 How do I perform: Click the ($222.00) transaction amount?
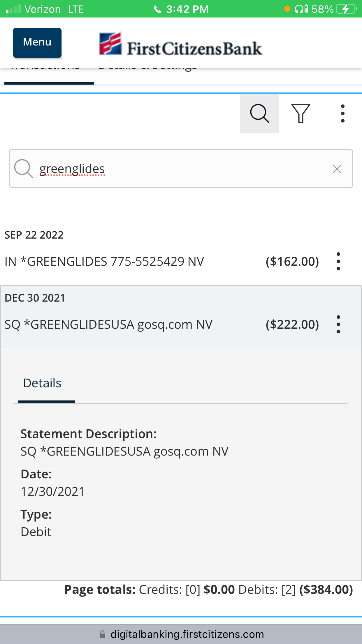[x=292, y=324]
